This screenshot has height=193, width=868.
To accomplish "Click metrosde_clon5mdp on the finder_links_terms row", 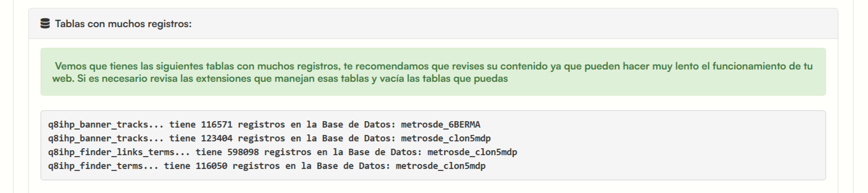I will [x=472, y=152].
